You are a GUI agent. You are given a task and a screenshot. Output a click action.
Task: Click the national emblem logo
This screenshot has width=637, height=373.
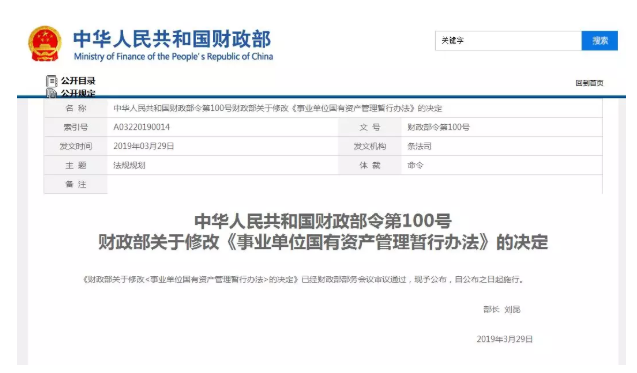[45, 43]
